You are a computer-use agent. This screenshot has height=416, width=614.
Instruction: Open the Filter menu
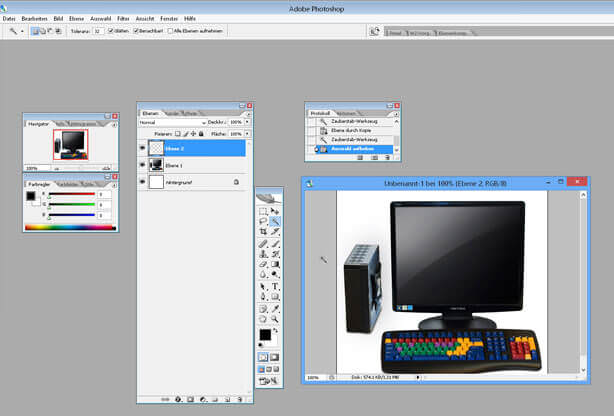pyautogui.click(x=123, y=18)
